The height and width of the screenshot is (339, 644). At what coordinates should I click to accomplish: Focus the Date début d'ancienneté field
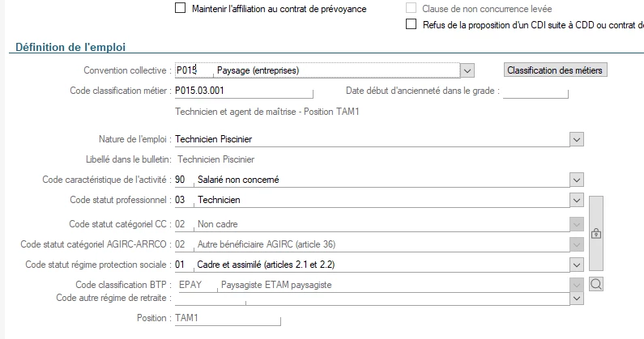(x=535, y=91)
